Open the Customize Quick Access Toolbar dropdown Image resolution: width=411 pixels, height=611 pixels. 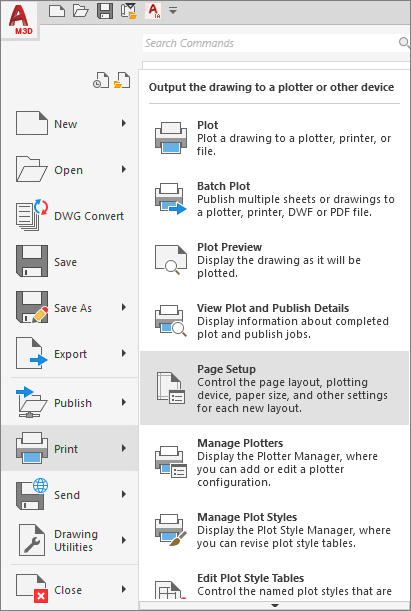pyautogui.click(x=173, y=11)
